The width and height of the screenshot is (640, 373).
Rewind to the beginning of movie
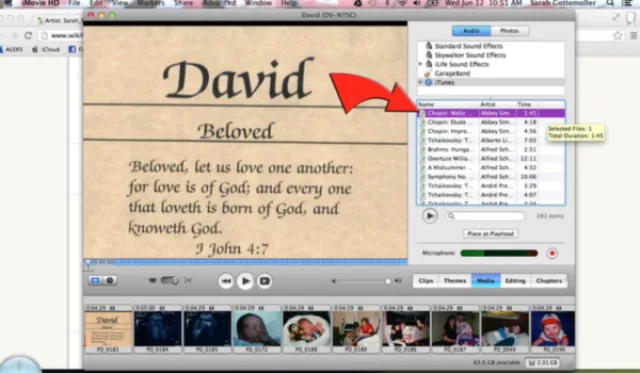pyautogui.click(x=226, y=281)
